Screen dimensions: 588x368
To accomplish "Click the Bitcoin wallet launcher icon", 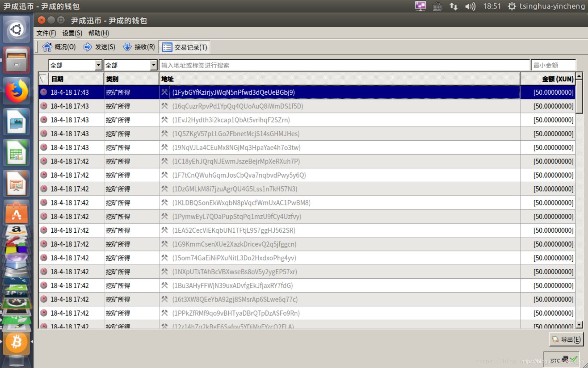I will click(x=16, y=342).
